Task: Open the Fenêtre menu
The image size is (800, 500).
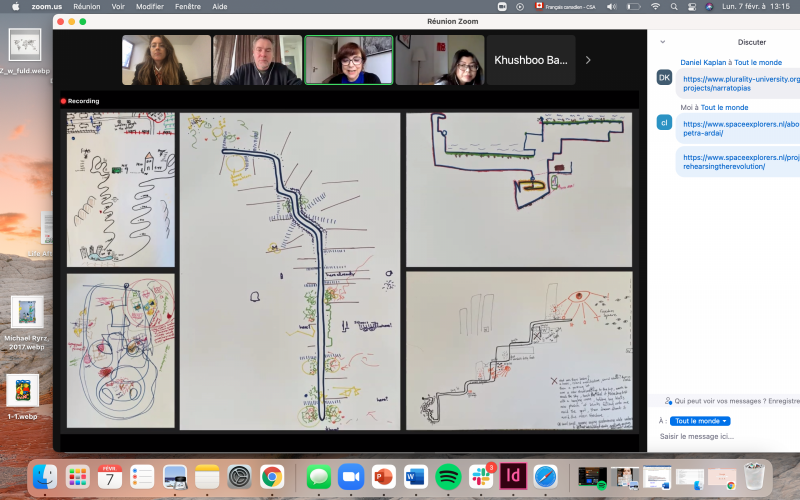Action: [188, 7]
